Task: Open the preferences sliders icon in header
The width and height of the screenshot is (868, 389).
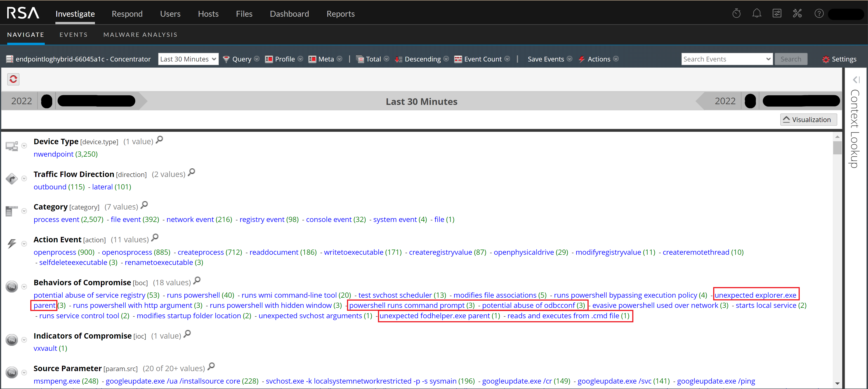Action: [777, 14]
